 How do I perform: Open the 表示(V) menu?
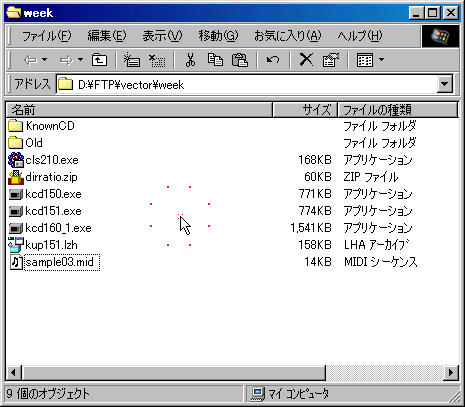(162, 36)
